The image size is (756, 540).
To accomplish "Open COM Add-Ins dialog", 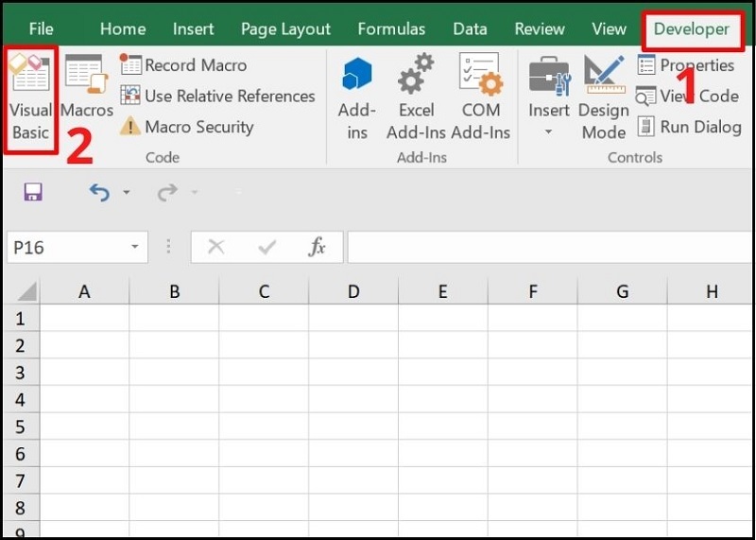I will (x=480, y=99).
